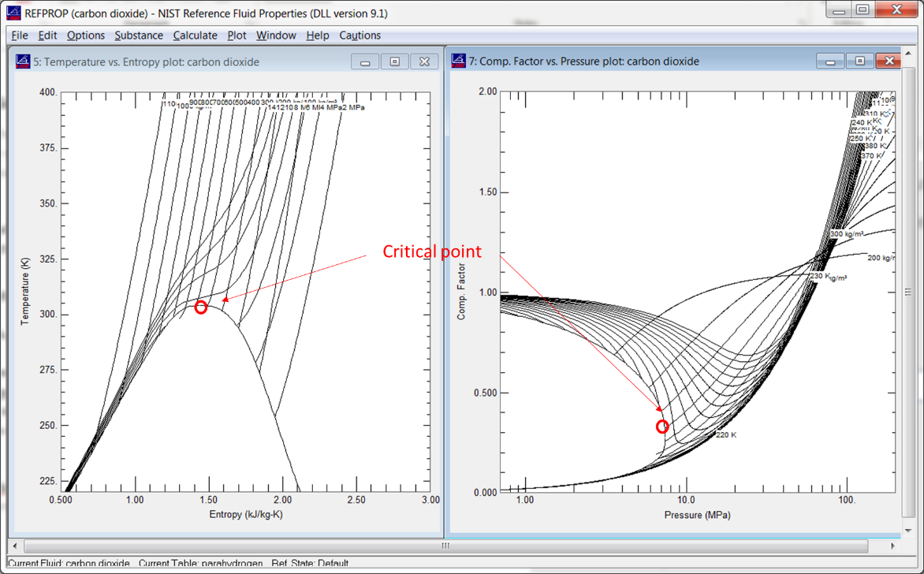924x574 pixels.
Task: Open the Calculate menu
Action: point(195,35)
